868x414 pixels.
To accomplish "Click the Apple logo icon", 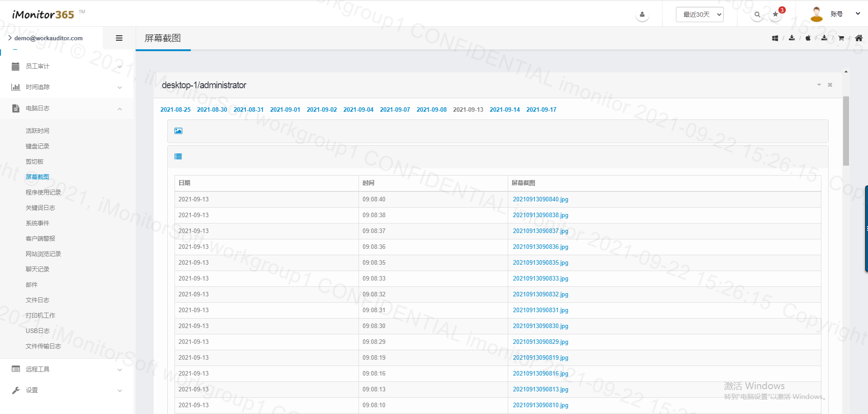I will (808, 38).
